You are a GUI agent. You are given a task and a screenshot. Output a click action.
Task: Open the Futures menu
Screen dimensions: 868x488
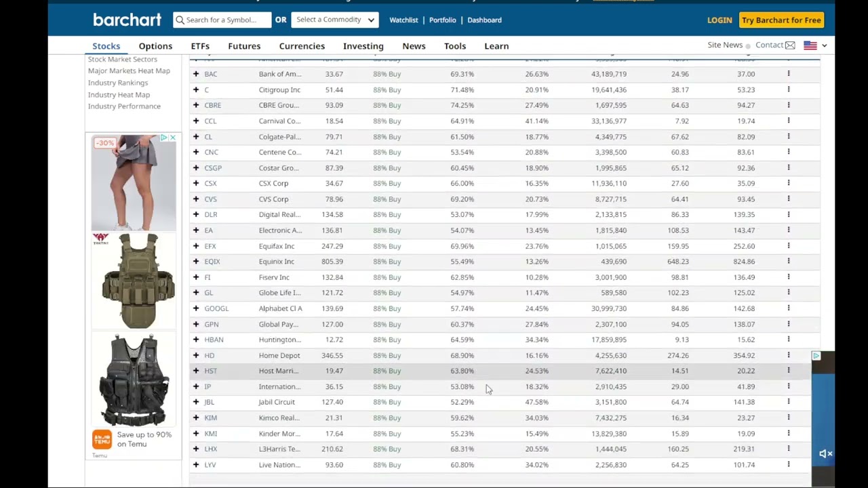point(244,46)
